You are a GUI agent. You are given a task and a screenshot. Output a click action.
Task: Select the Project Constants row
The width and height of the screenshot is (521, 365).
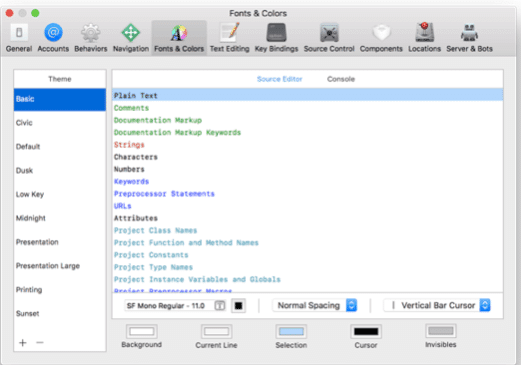pos(308,255)
